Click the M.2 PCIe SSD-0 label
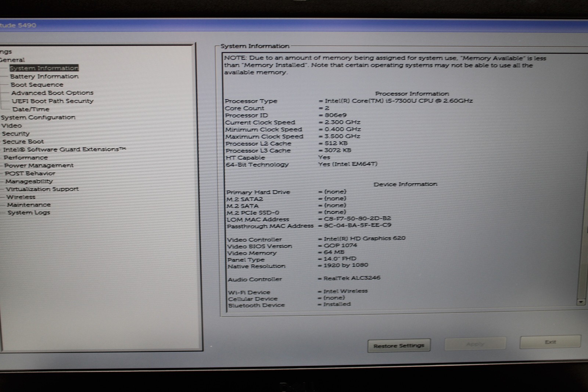Screen dimensions: 588x392 coord(253,213)
